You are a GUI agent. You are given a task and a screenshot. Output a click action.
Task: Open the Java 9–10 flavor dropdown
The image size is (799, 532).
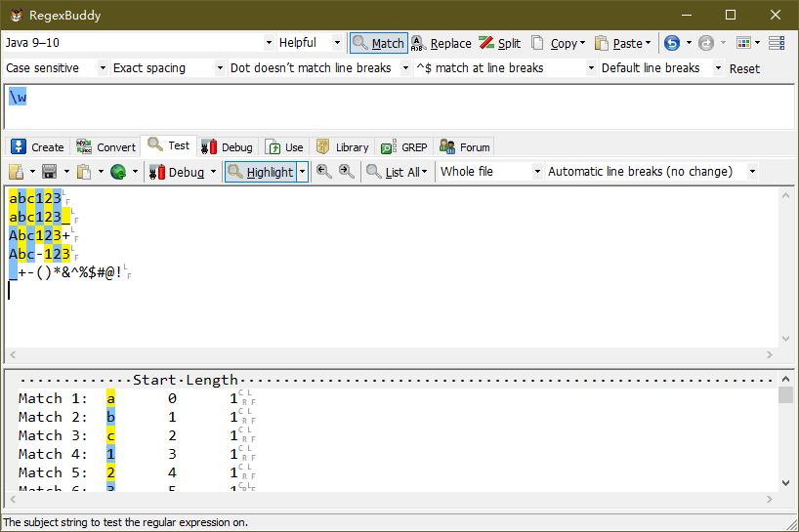point(138,43)
